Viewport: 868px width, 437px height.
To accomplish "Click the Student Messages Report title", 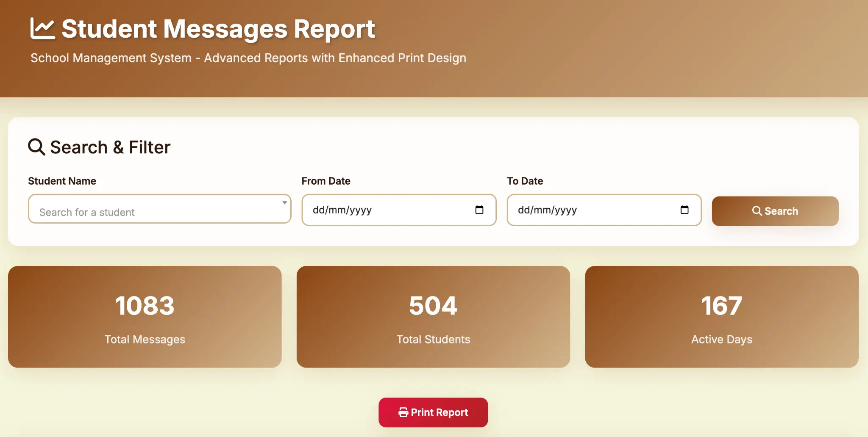I will pos(218,29).
